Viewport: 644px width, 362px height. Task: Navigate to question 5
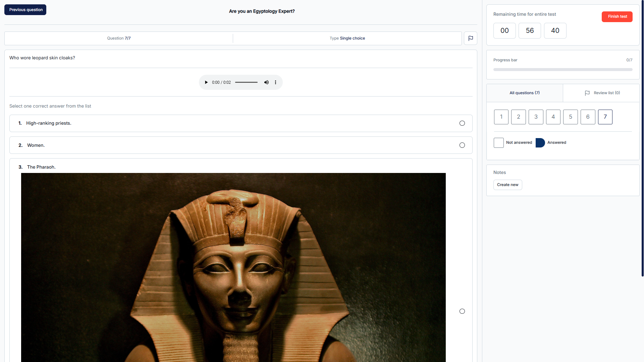click(x=570, y=117)
